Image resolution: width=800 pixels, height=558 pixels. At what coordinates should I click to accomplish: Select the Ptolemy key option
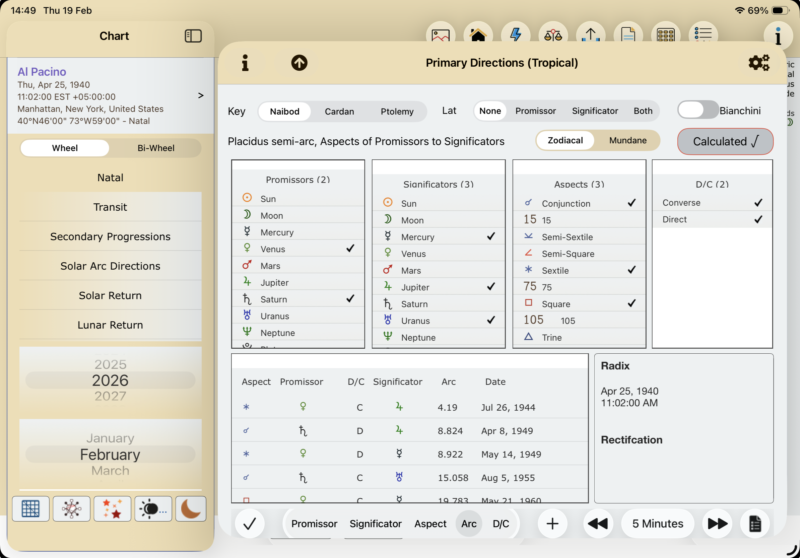(x=397, y=112)
